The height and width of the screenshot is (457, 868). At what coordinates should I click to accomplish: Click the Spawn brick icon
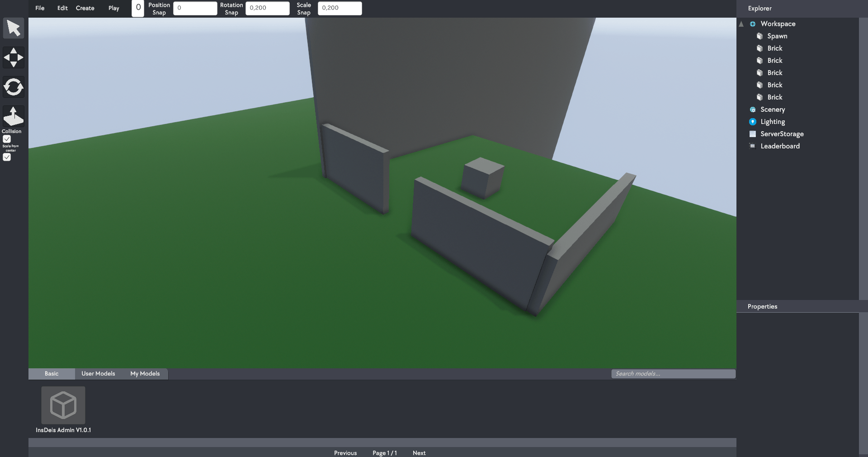coord(760,36)
